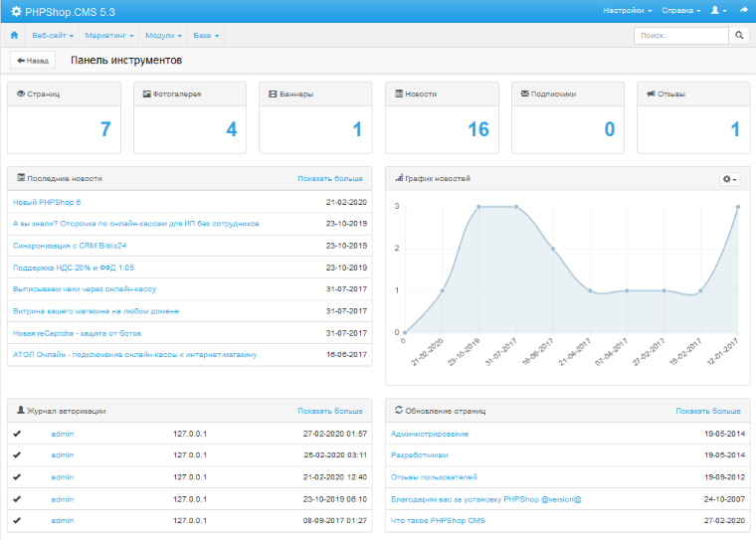756x540 pixels.
Task: Open the Настройки dropdown in header
Action: click(x=628, y=10)
